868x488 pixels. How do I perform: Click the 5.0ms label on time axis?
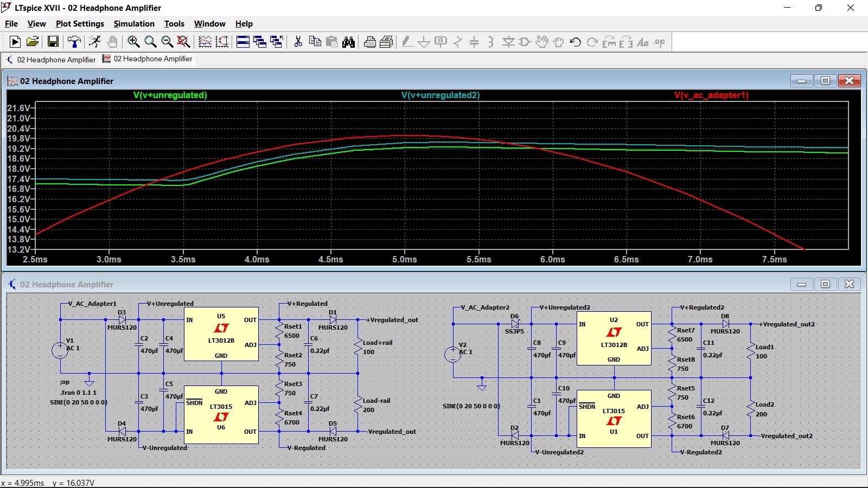click(x=405, y=259)
